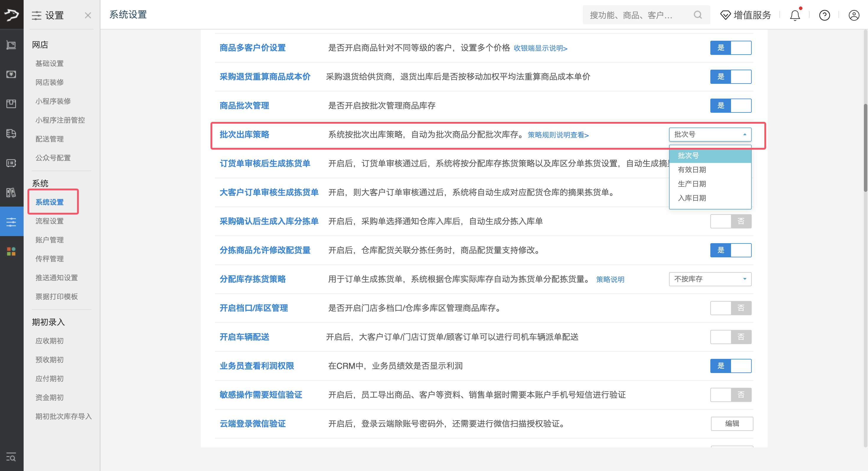Open first sidebar module icon below logo
Viewport: 868px width, 471px height.
(12, 45)
